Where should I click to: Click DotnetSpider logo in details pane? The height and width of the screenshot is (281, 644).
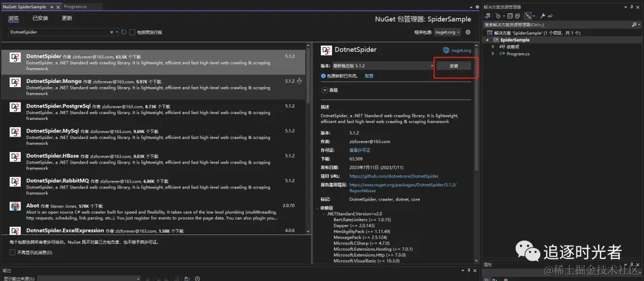(x=326, y=50)
